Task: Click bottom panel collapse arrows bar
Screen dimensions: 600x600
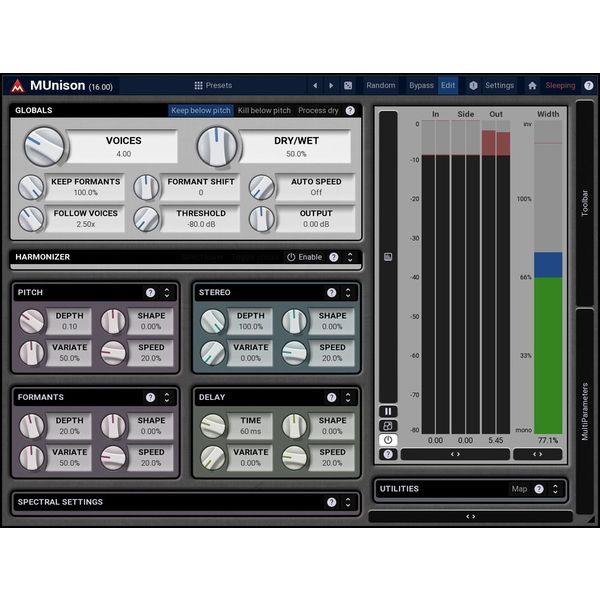Action: point(471,517)
